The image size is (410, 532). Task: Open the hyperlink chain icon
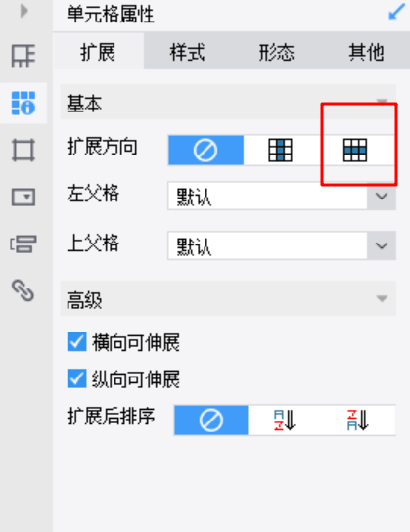(23, 290)
